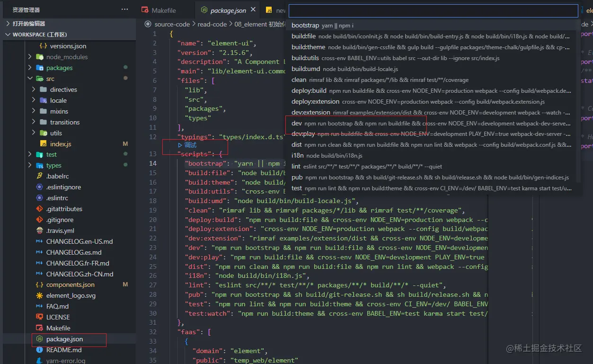593x364 pixels.
Task: Open yarn-error.log file
Action: [x=66, y=361]
